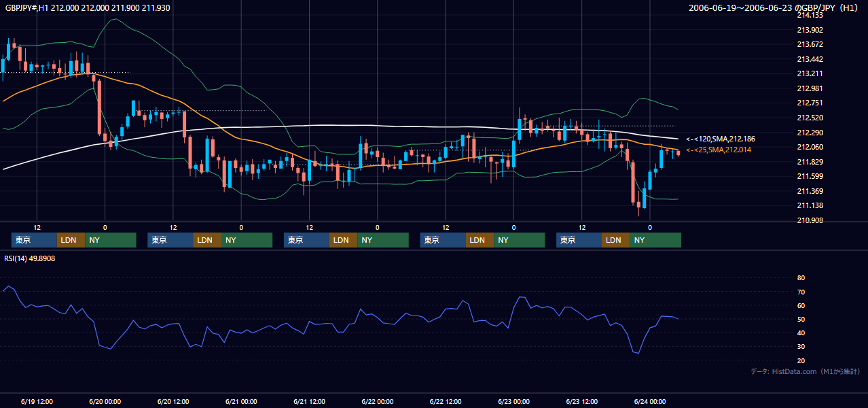Select the 25 SMA 212.014 orange label
Image resolution: width=868 pixels, height=408 pixels.
point(719,150)
